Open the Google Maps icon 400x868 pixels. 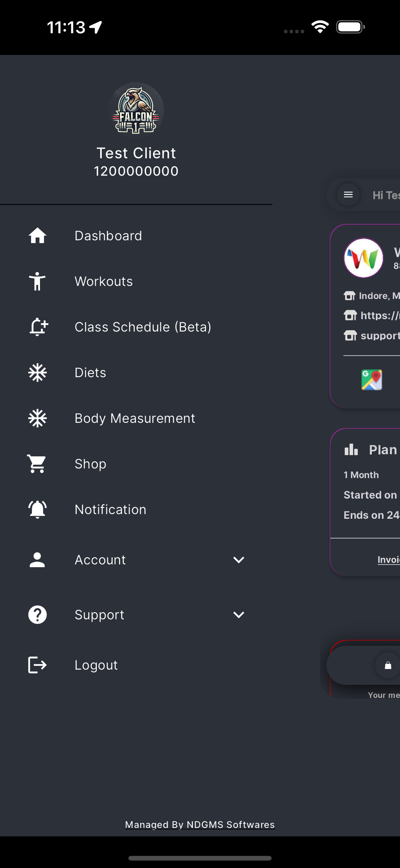tap(372, 380)
